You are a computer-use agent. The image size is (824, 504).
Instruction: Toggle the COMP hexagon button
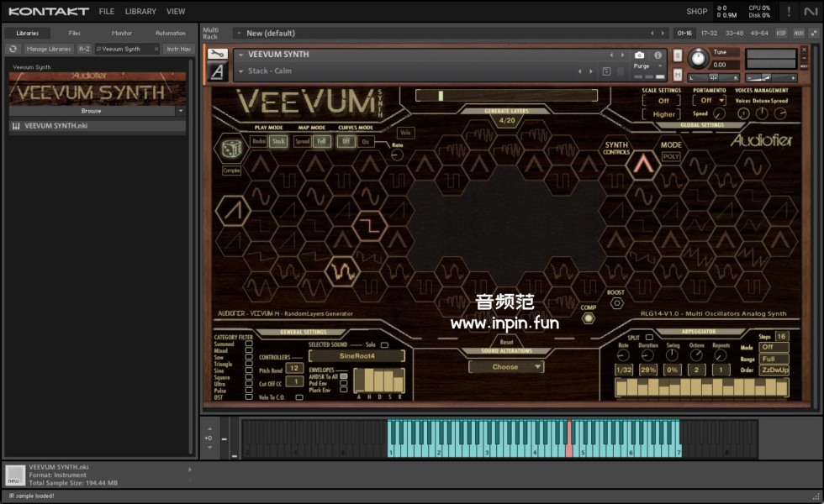[x=589, y=318]
